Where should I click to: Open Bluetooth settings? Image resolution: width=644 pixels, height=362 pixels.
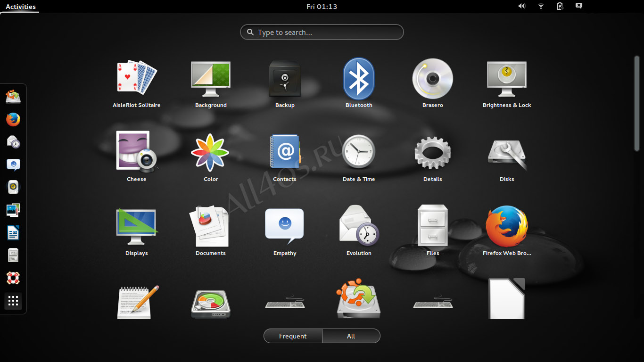coord(359,79)
